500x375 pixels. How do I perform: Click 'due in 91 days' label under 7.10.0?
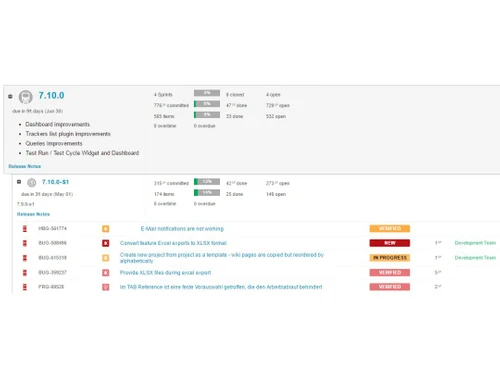point(38,111)
